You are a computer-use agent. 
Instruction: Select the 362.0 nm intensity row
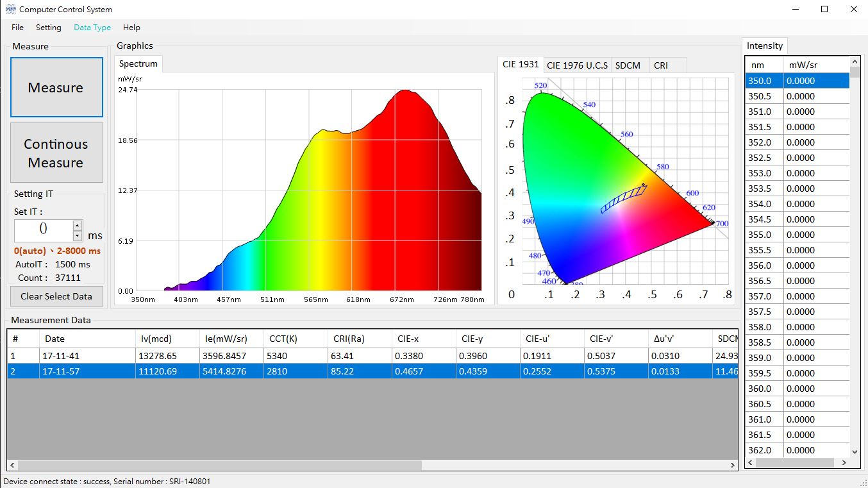797,450
